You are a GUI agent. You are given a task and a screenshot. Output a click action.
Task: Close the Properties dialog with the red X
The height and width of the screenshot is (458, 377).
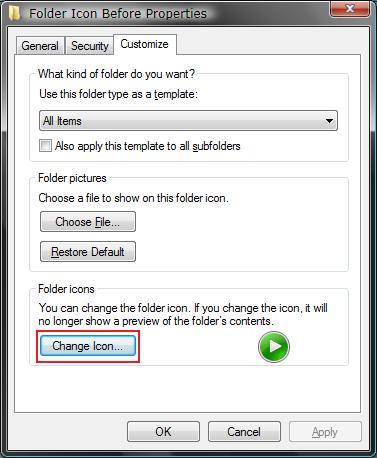pos(349,8)
